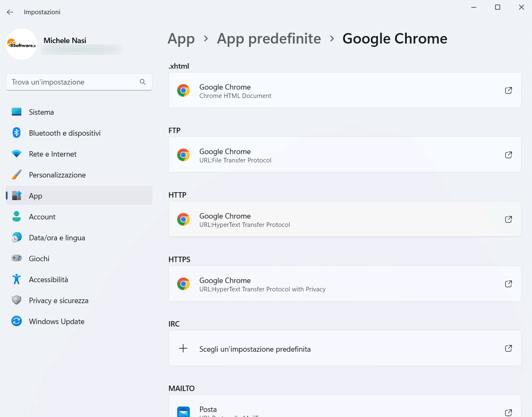
Task: Click the HTTPS section heading
Action: click(x=179, y=260)
